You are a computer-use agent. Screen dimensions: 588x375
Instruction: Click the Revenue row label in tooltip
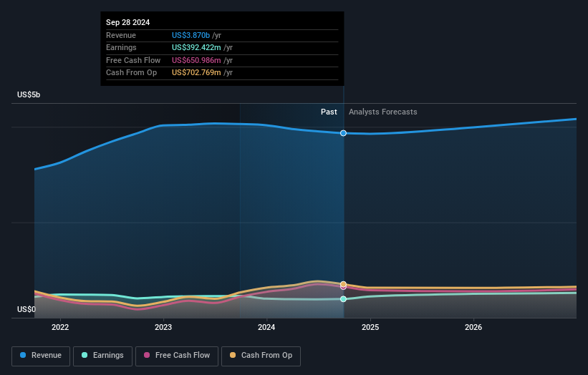click(121, 35)
